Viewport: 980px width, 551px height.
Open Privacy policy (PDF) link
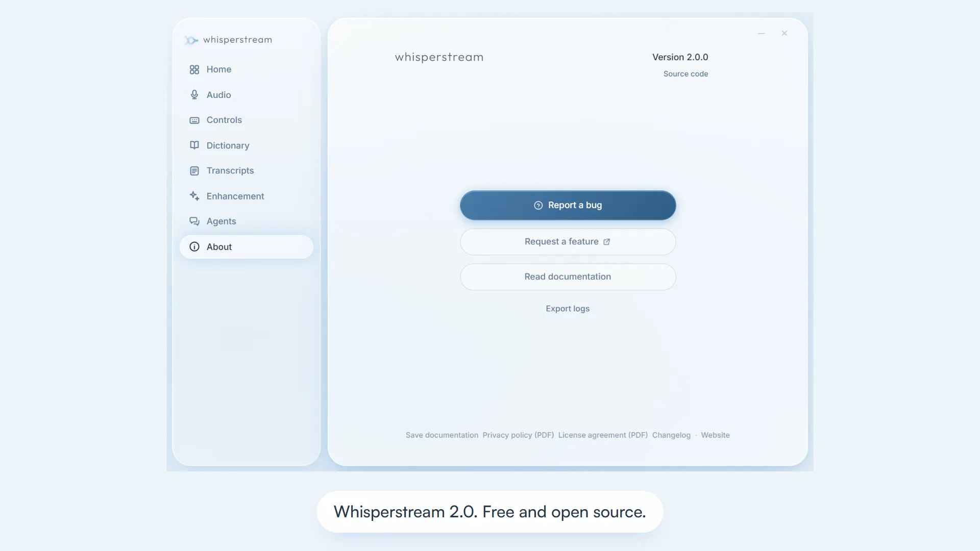(518, 435)
